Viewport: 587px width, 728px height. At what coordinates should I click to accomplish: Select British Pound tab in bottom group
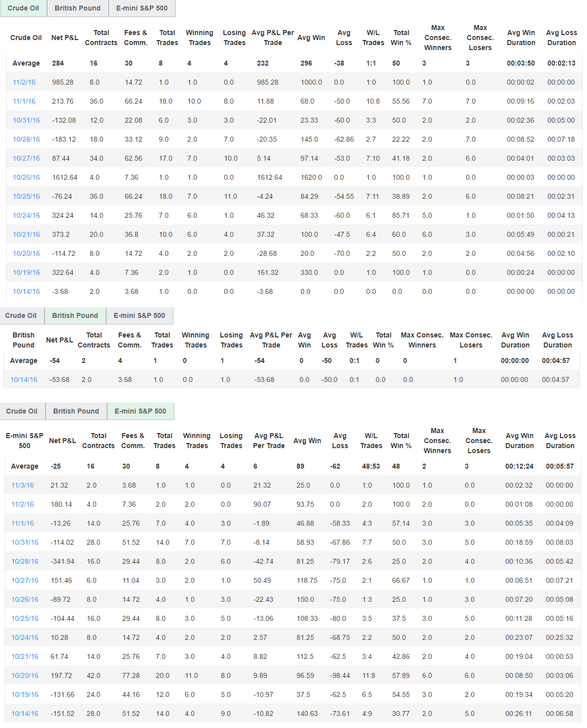click(x=76, y=411)
